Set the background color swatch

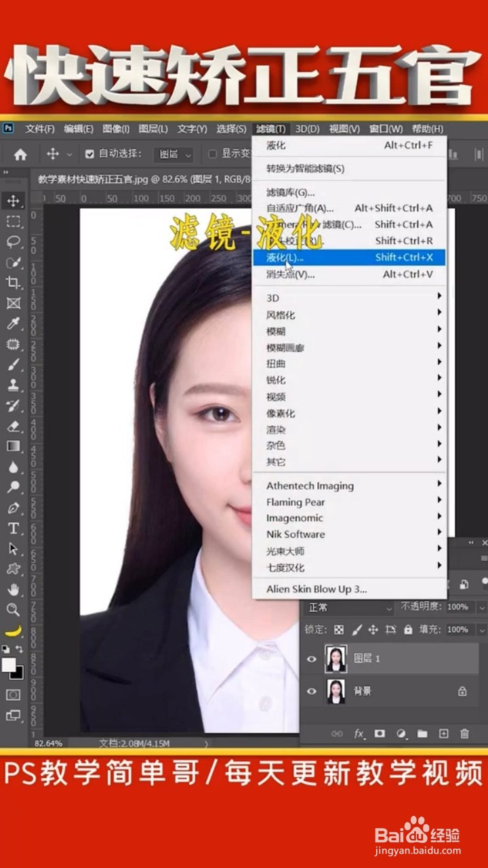coord(18,674)
